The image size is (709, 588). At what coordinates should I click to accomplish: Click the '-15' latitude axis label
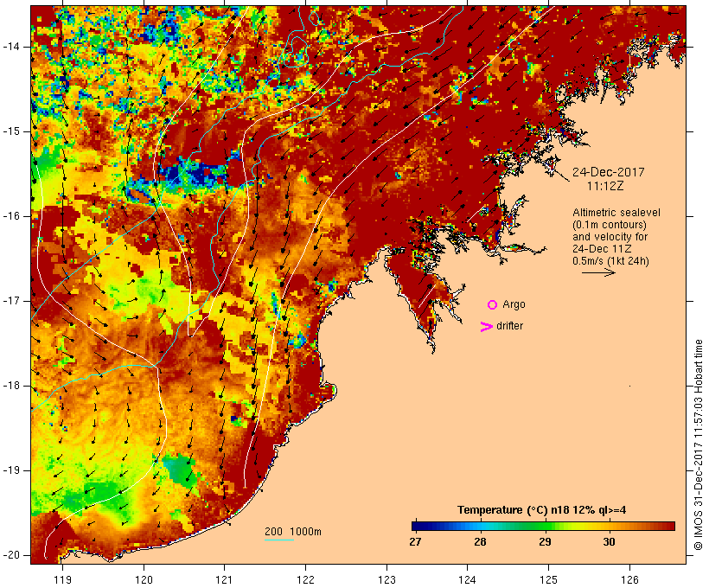[11, 131]
